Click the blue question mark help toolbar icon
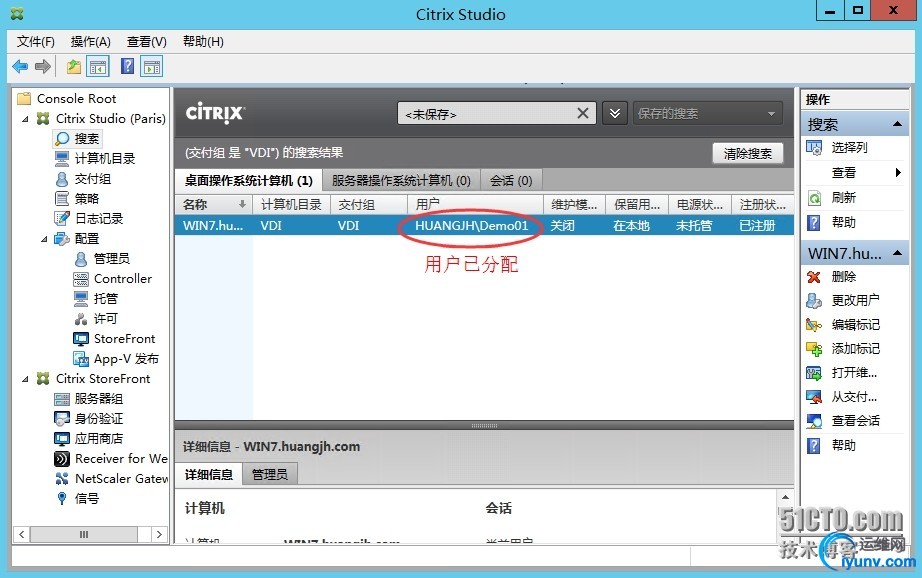Image resolution: width=922 pixels, height=578 pixels. click(127, 66)
